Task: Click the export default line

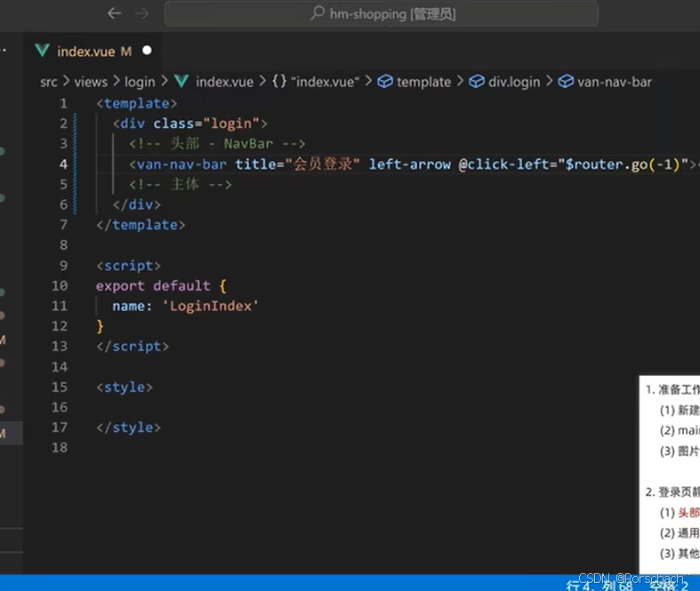Action: click(x=161, y=285)
